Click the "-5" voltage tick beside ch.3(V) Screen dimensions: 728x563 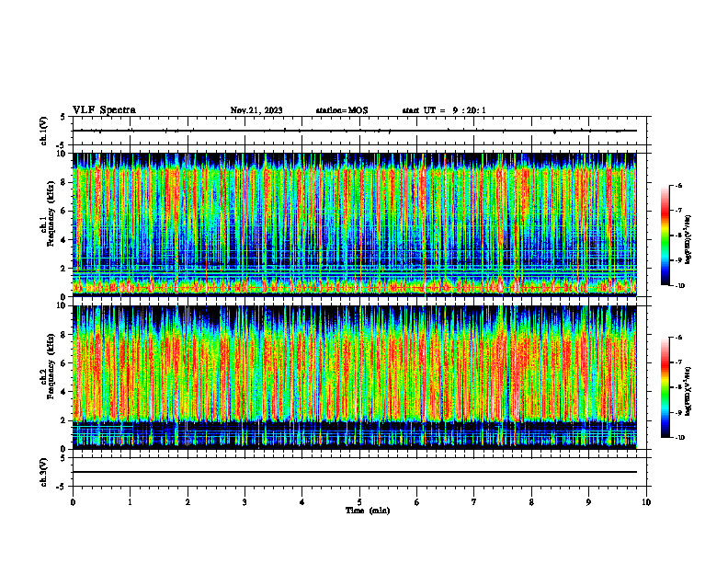(62, 487)
